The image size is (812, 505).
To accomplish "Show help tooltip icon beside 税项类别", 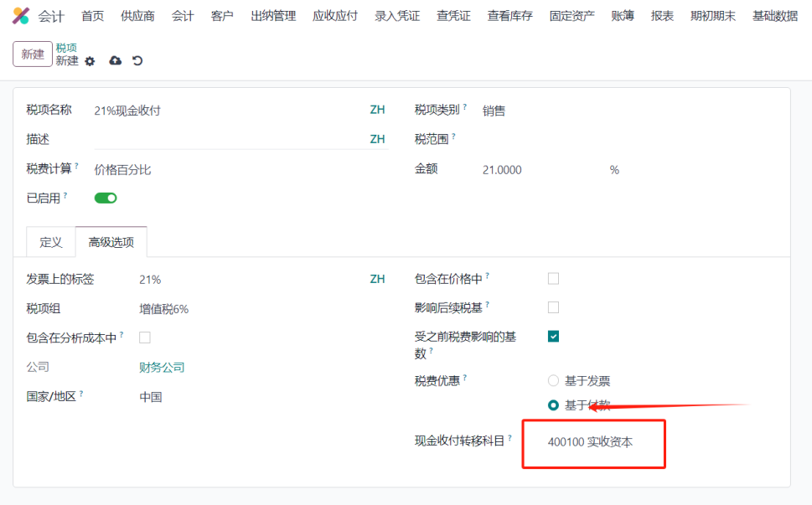I will point(465,106).
